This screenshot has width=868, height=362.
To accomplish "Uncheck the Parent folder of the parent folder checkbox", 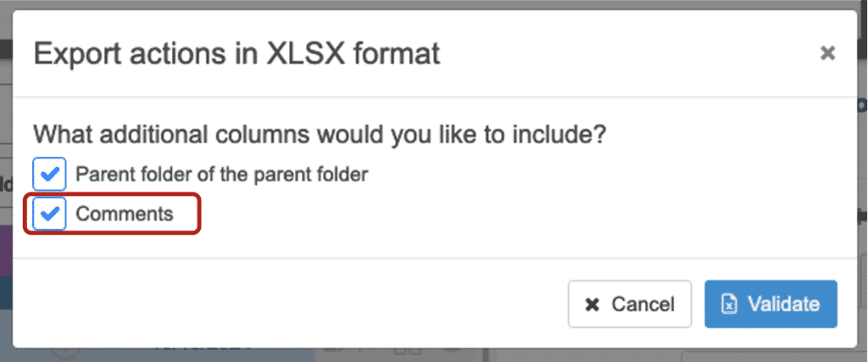I will point(49,175).
